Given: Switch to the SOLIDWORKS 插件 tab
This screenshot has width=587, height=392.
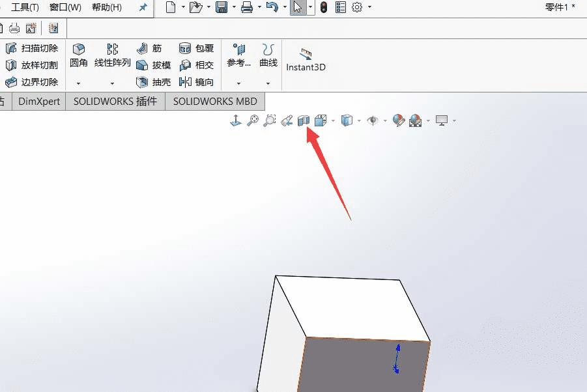Looking at the screenshot, I should coord(115,102).
